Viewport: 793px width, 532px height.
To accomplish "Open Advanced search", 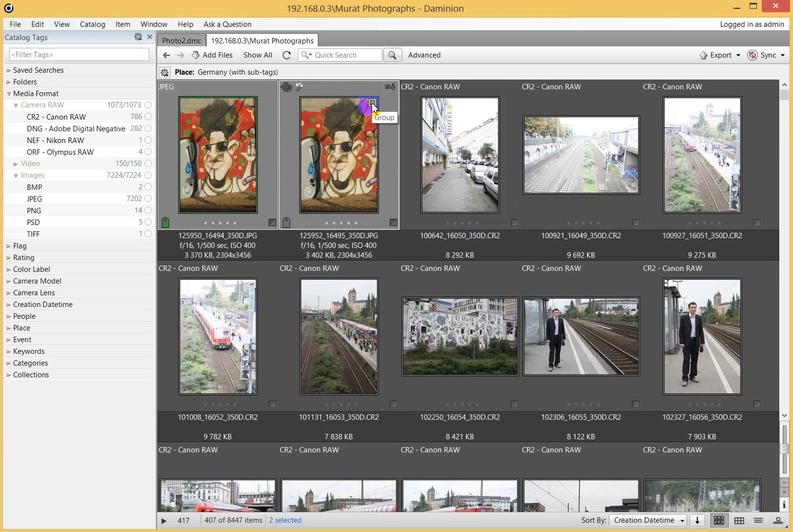I will [x=424, y=55].
